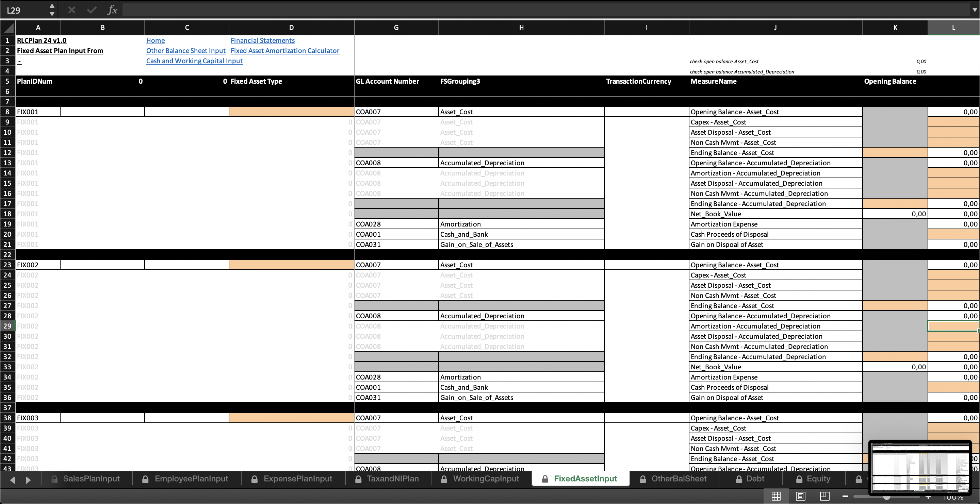Select column K header
The width and height of the screenshot is (980, 504).
tap(895, 27)
